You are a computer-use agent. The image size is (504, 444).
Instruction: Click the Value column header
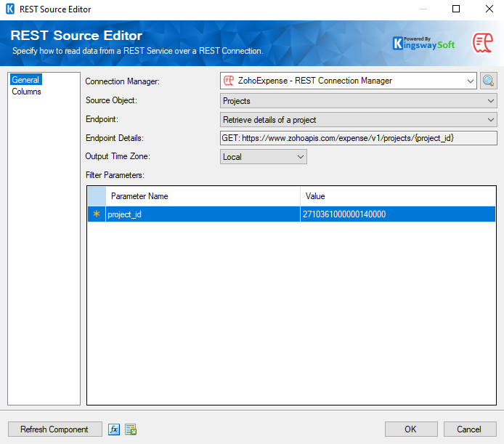coord(398,196)
